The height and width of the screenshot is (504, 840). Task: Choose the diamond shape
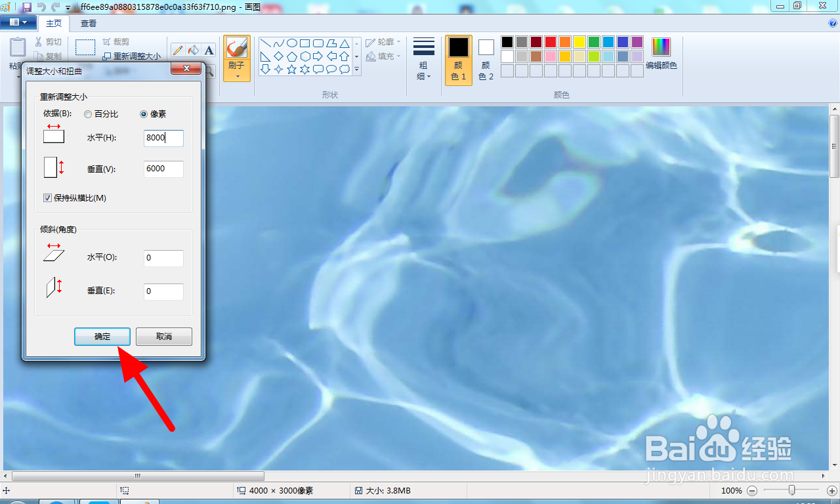tap(279, 56)
